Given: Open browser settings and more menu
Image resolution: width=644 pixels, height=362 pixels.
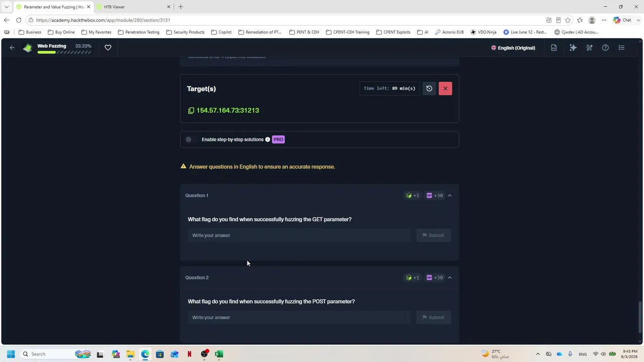Looking at the screenshot, I should click(604, 20).
